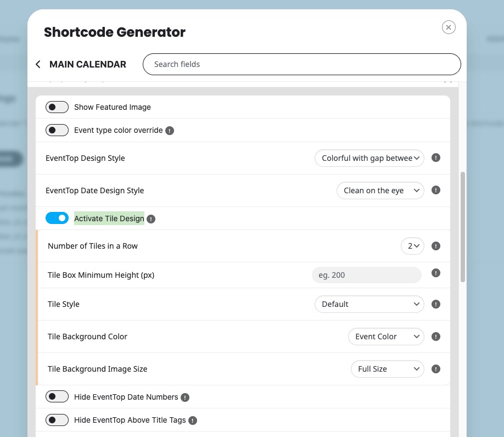
Task: Click the back arrow beside MAIN CALENDAR
Action: [38, 64]
